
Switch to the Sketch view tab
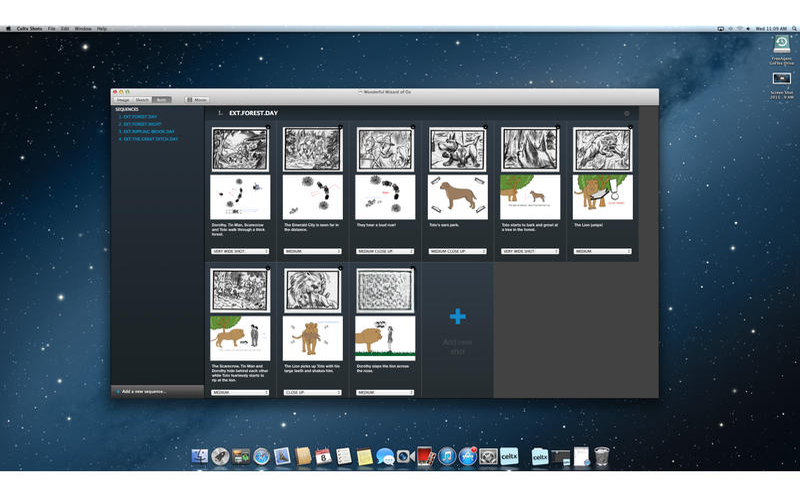(x=142, y=100)
